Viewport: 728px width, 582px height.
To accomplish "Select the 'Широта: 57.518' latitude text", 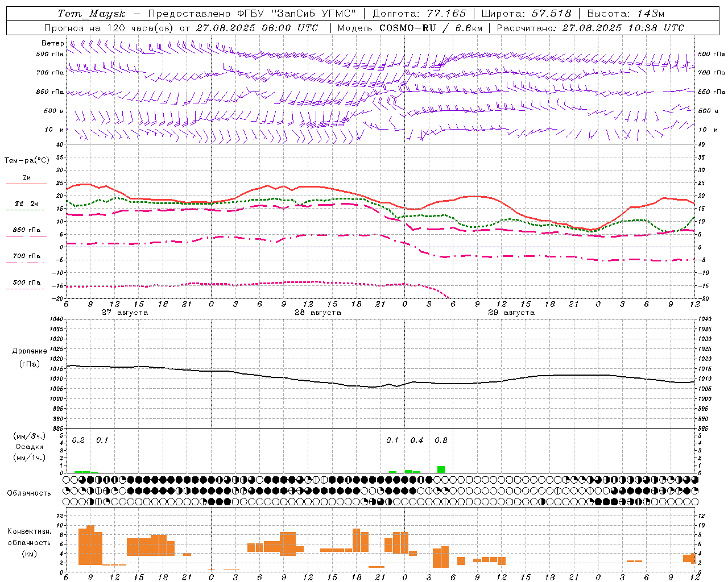I will pos(526,14).
